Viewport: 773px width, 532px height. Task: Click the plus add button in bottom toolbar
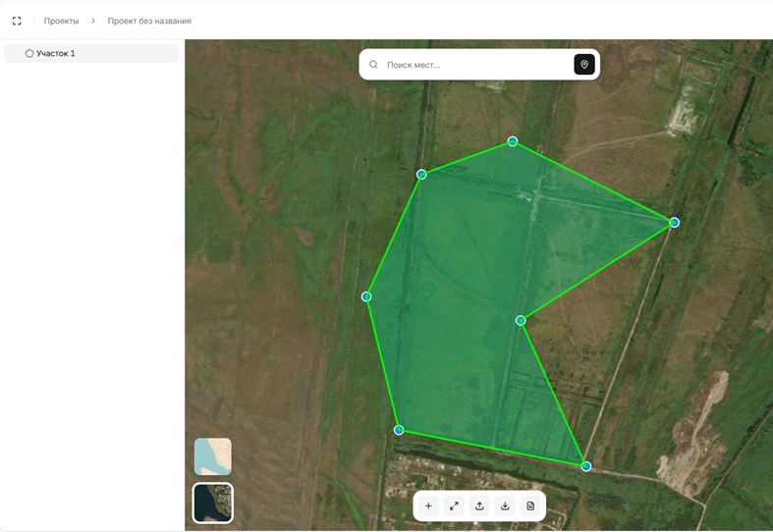click(x=428, y=505)
